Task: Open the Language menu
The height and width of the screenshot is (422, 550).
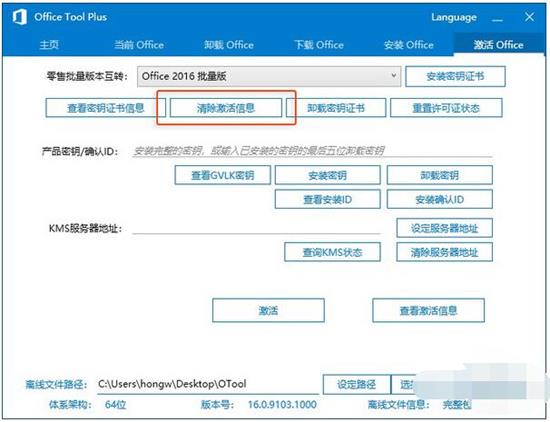Action: [454, 17]
